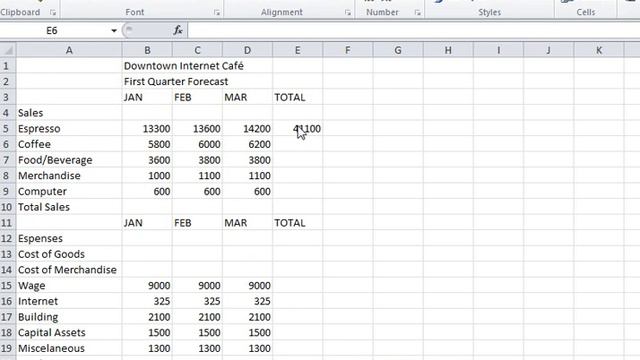Select column A header

point(69,50)
